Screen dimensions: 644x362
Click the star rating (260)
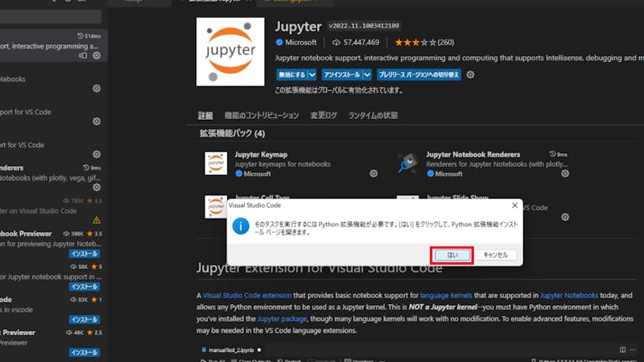[x=424, y=42]
